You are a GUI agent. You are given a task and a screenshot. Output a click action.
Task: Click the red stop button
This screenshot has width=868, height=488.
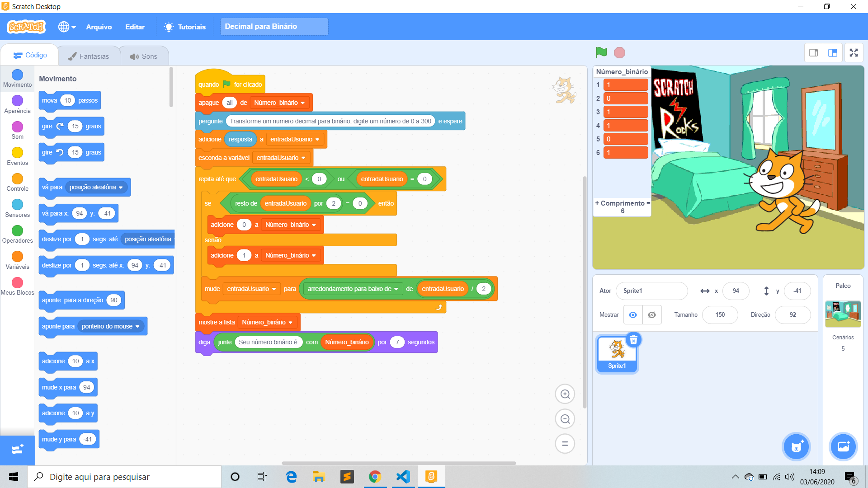coord(620,52)
